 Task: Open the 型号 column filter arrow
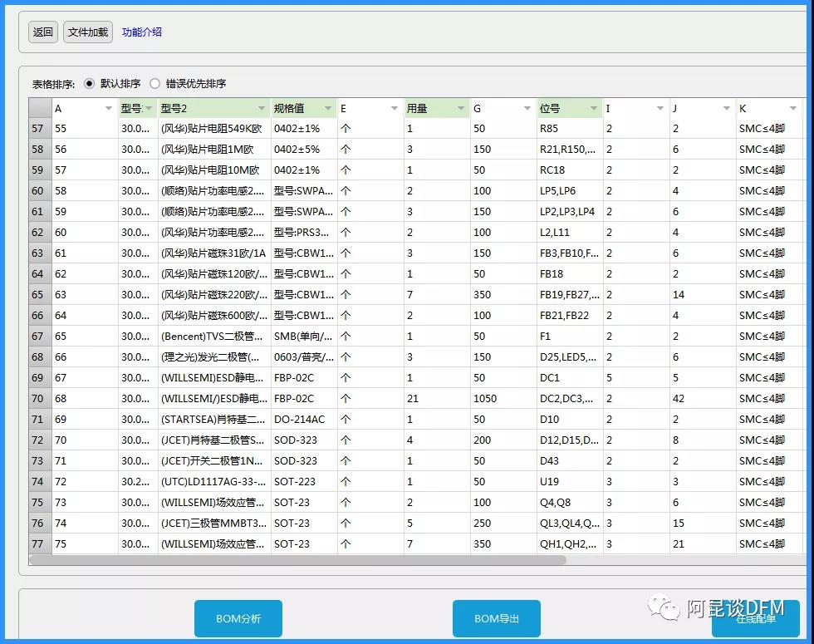click(x=149, y=109)
